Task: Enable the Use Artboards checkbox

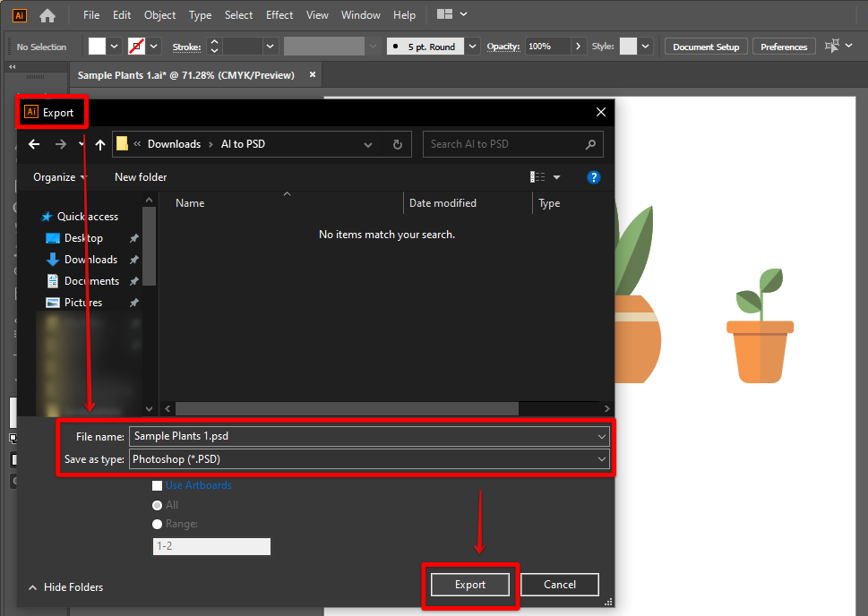Action: click(158, 485)
